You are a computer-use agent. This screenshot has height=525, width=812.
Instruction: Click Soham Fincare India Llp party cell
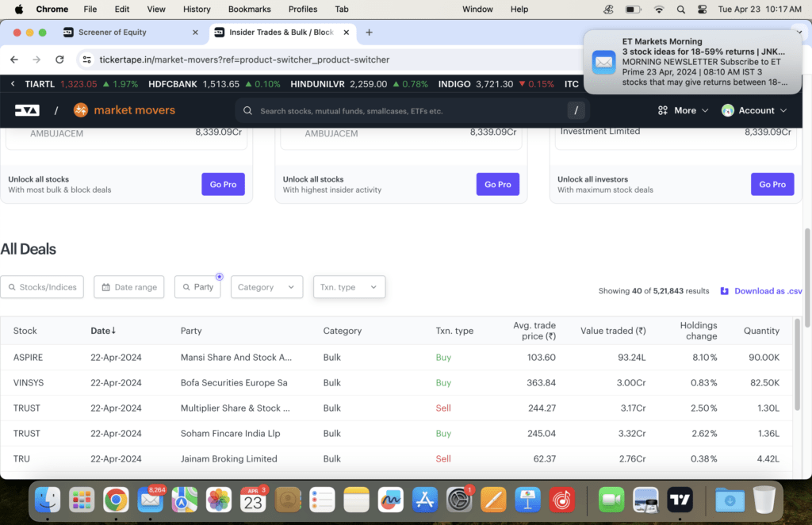[x=230, y=433]
